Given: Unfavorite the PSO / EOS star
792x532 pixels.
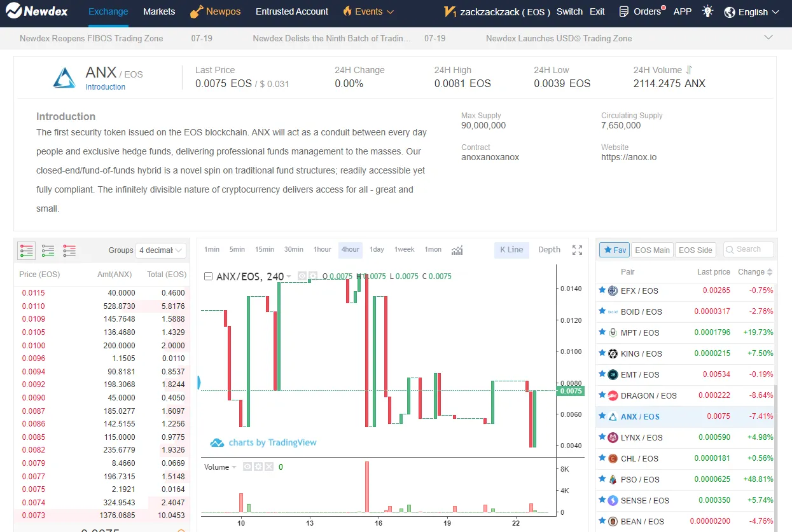Looking at the screenshot, I should 602,479.
